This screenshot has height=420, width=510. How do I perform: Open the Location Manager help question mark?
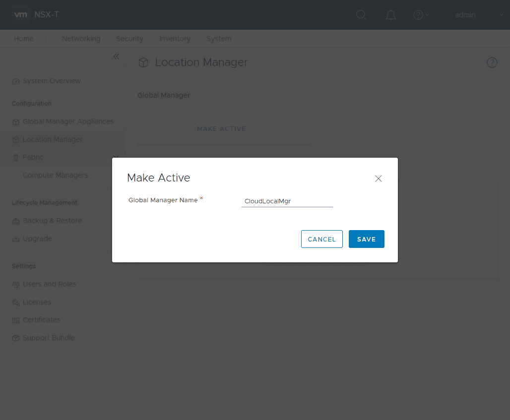pyautogui.click(x=492, y=62)
